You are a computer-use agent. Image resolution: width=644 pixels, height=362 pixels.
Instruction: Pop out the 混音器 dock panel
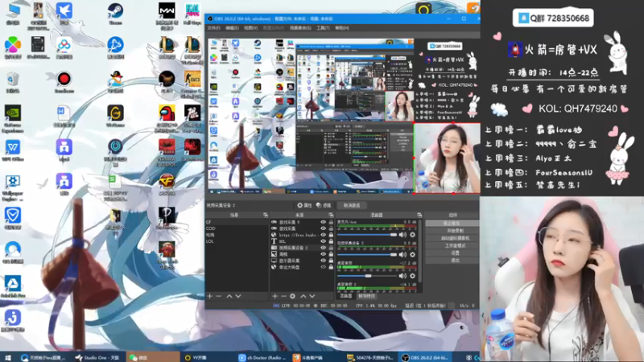pyautogui.click(x=419, y=215)
